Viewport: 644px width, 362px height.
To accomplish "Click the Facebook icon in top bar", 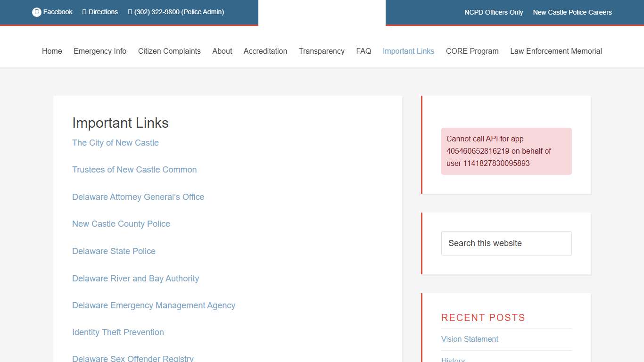I will tap(37, 12).
